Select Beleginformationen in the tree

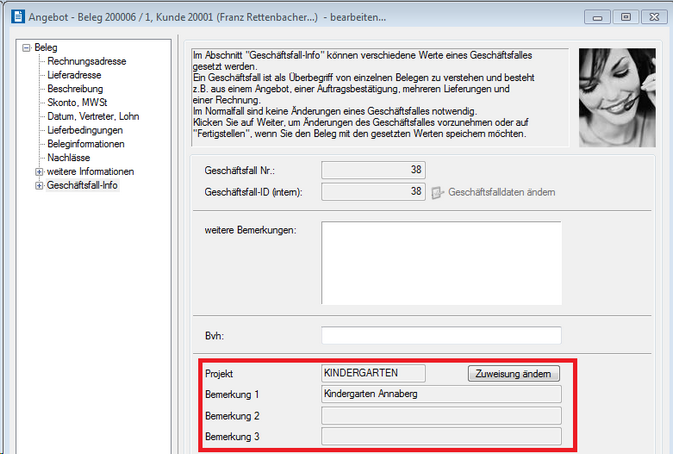[86, 145]
